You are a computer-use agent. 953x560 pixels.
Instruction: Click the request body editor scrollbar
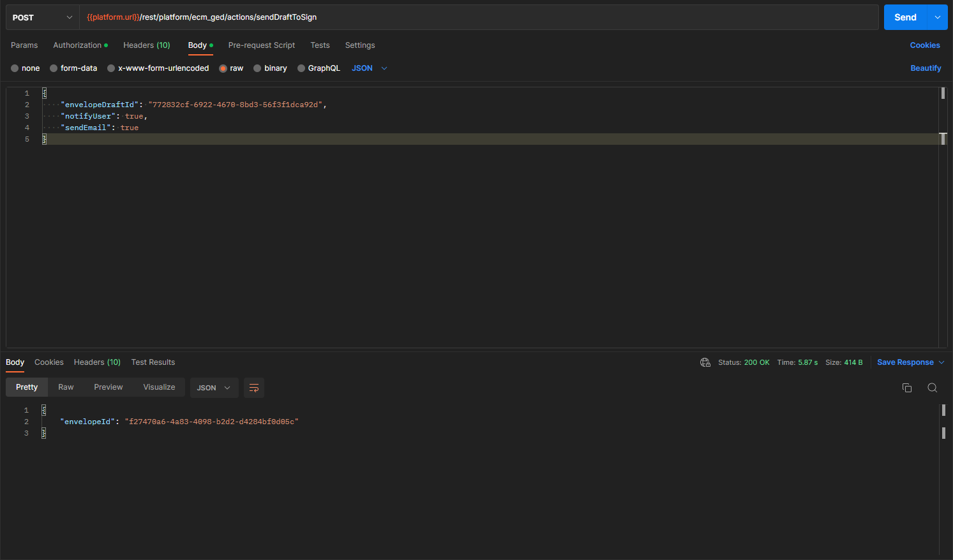[x=943, y=217]
